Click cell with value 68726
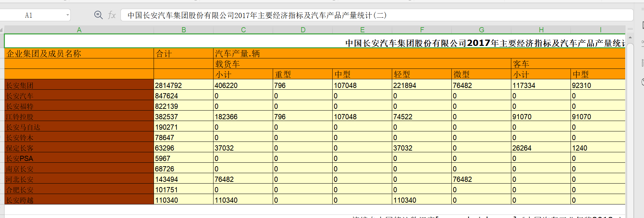This screenshot has height=218, width=644. pos(184,168)
